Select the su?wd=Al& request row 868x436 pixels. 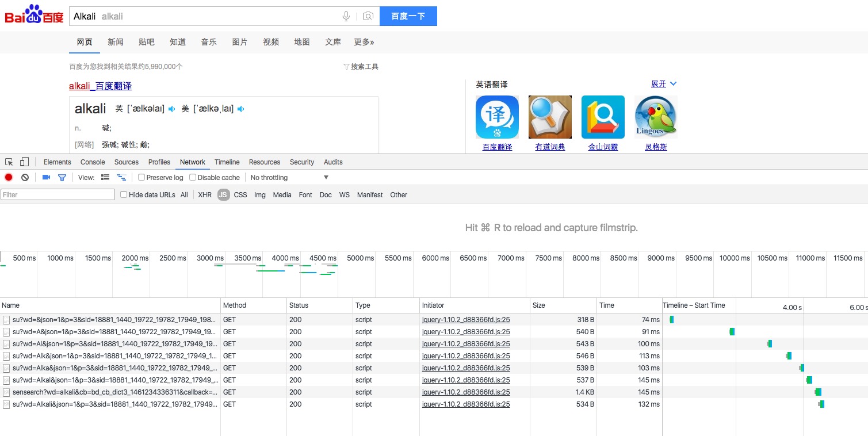pos(434,344)
